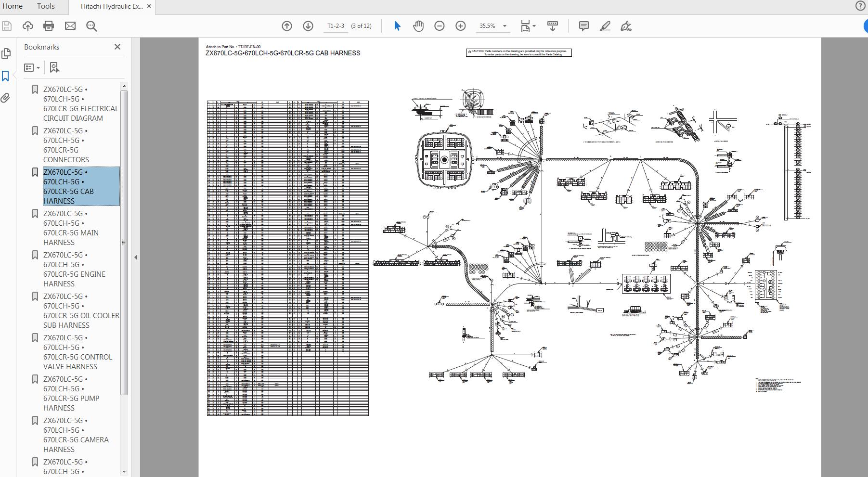Click the bookmark ribbon icon beside PUMP HARNESS
The width and height of the screenshot is (868, 477).
(35, 379)
